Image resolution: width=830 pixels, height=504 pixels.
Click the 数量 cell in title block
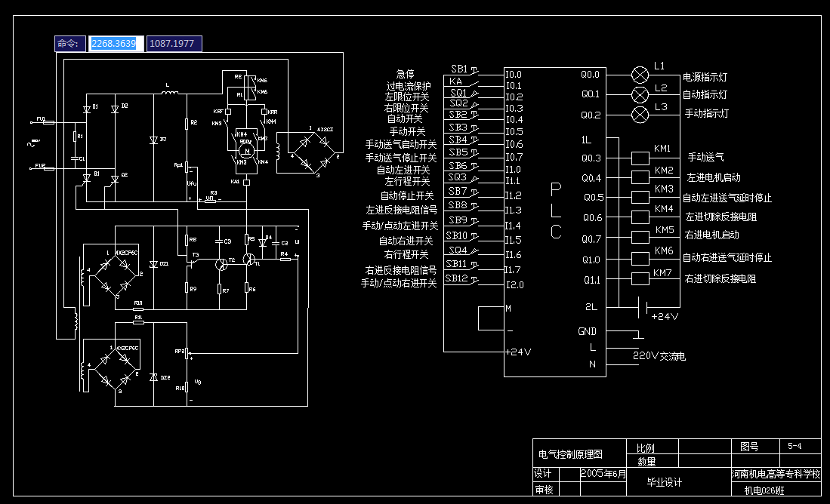pos(646,462)
